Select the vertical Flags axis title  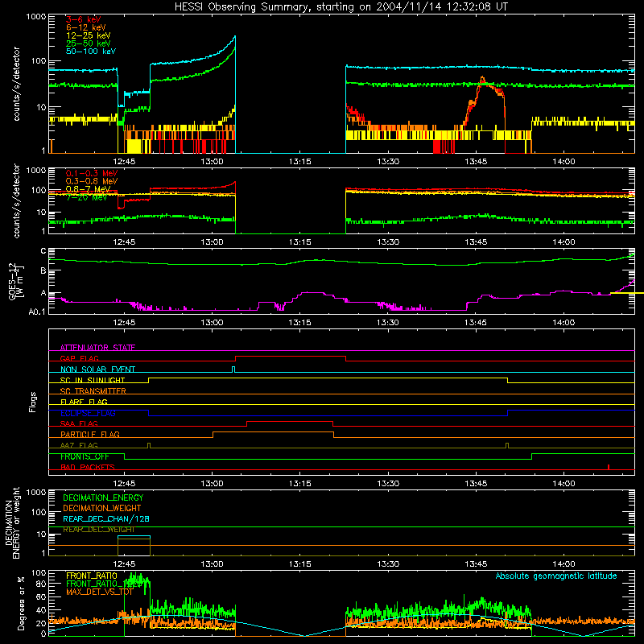pos(33,402)
